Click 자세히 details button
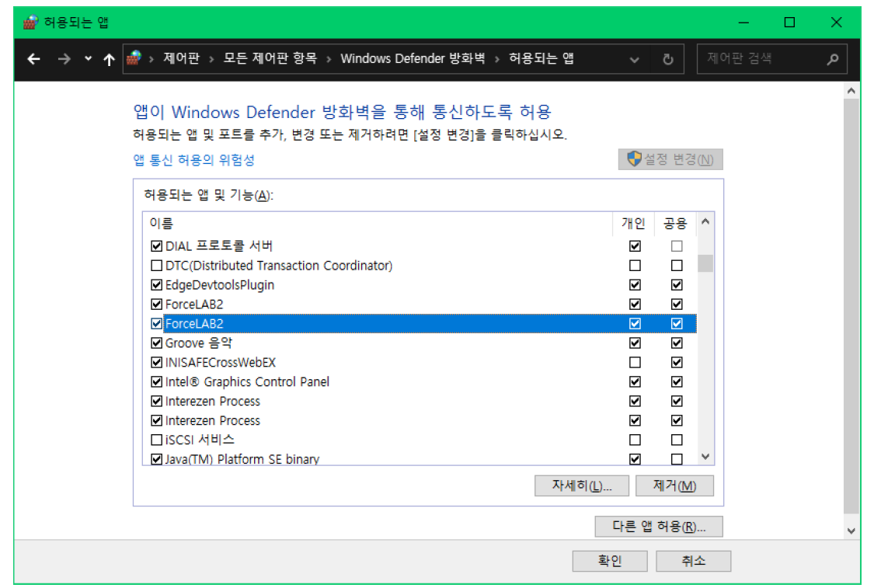This screenshot has width=874, height=588. click(x=582, y=485)
